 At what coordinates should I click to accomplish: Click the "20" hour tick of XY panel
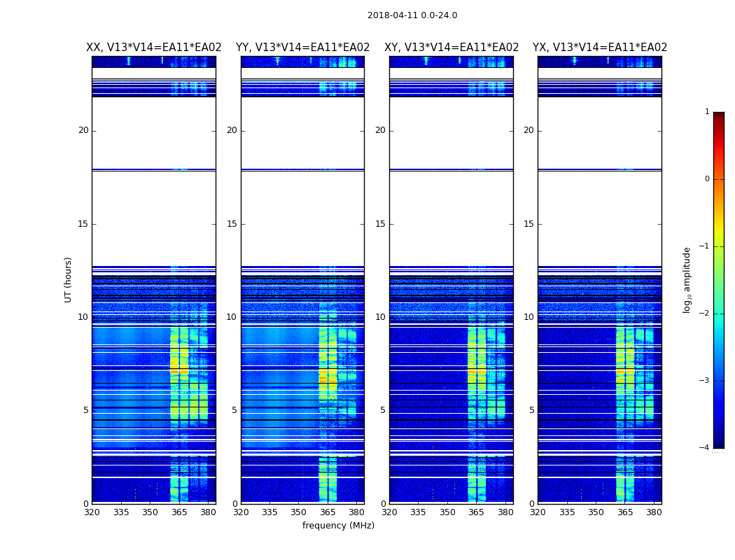[380, 130]
